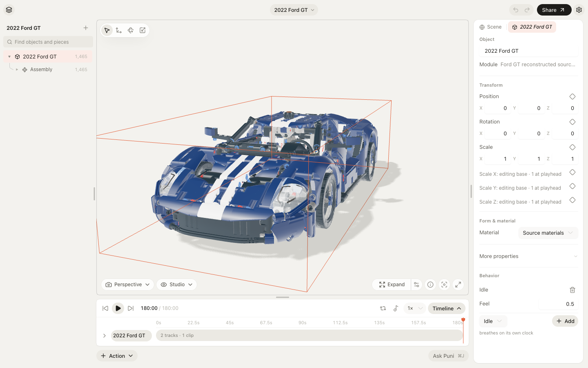588x368 pixels.
Task: Click the export-frame tool in viewport toolbar
Action: [x=143, y=30]
